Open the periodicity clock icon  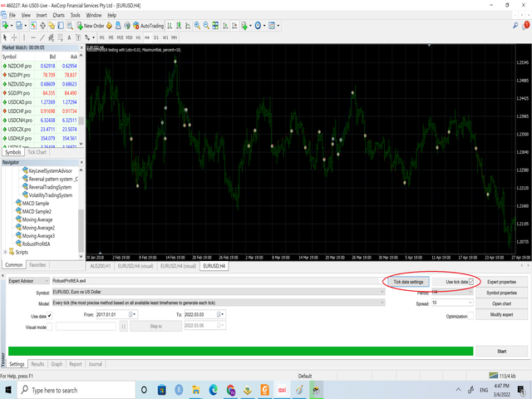[x=258, y=26]
